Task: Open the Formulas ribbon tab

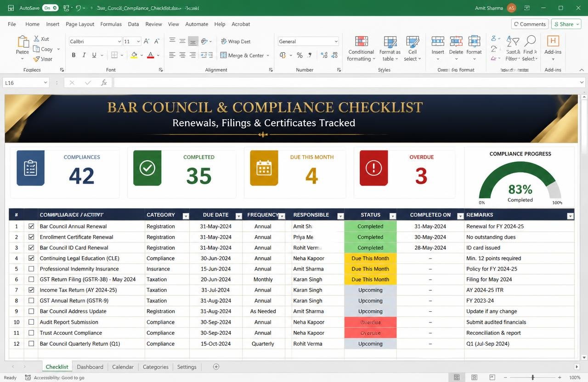Action: (111, 24)
